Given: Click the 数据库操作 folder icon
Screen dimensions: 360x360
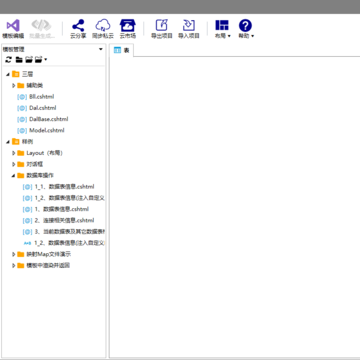Looking at the screenshot, I should point(21,175).
